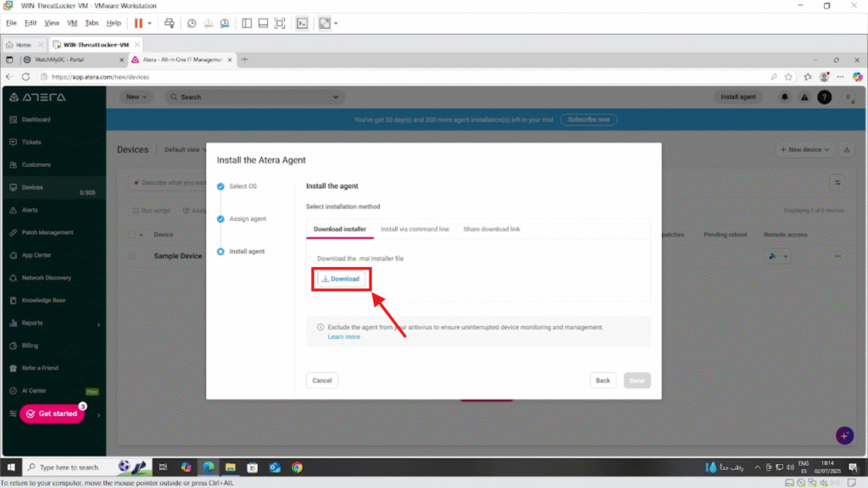Viewport: 868px width, 488px height.
Task: Open the New dropdown in header
Action: pos(136,97)
